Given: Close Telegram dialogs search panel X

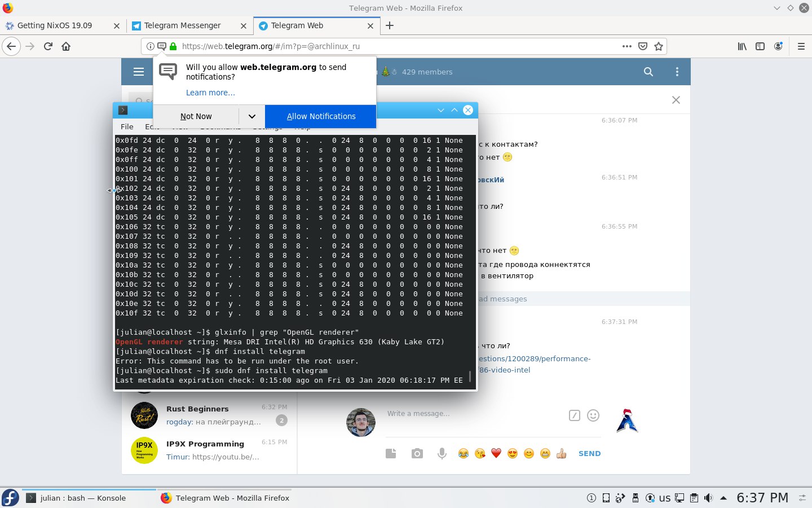Looking at the screenshot, I should pos(676,100).
